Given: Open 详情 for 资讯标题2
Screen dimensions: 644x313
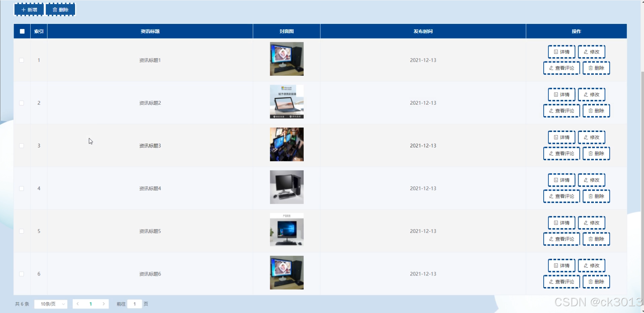Looking at the screenshot, I should click(561, 94).
